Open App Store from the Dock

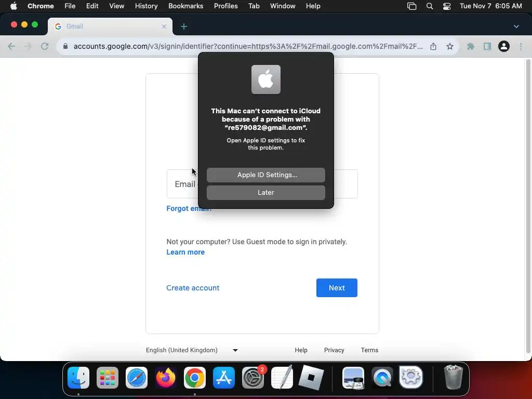224,378
